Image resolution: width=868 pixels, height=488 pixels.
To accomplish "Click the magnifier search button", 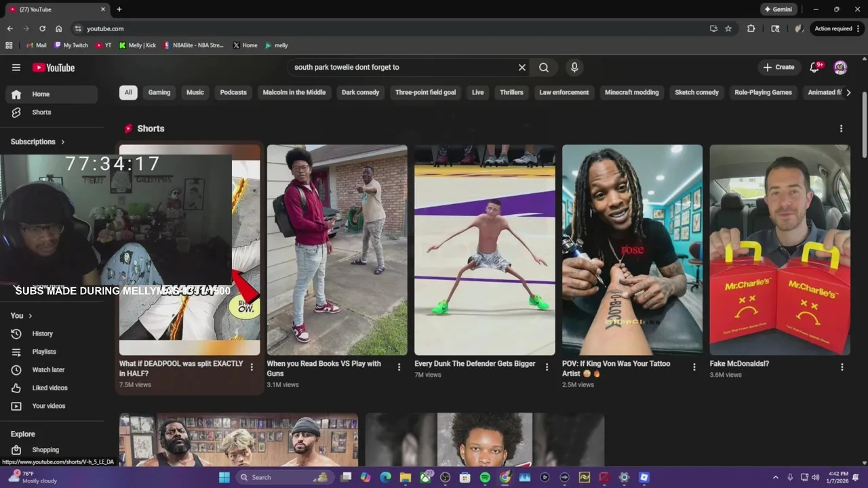I will click(544, 68).
